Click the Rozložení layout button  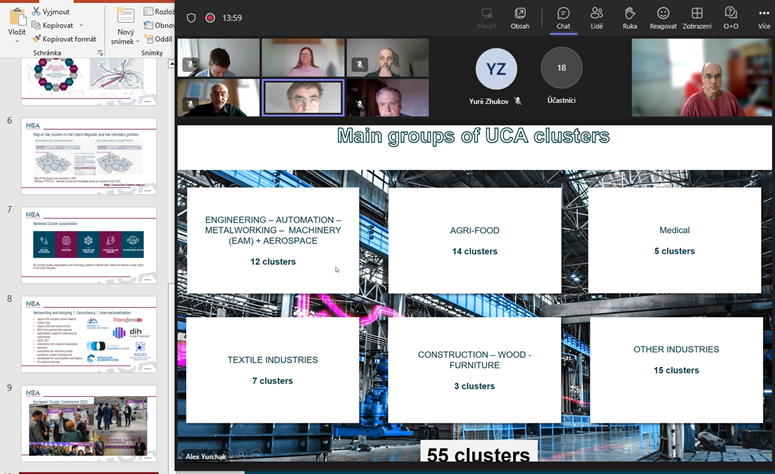click(159, 11)
